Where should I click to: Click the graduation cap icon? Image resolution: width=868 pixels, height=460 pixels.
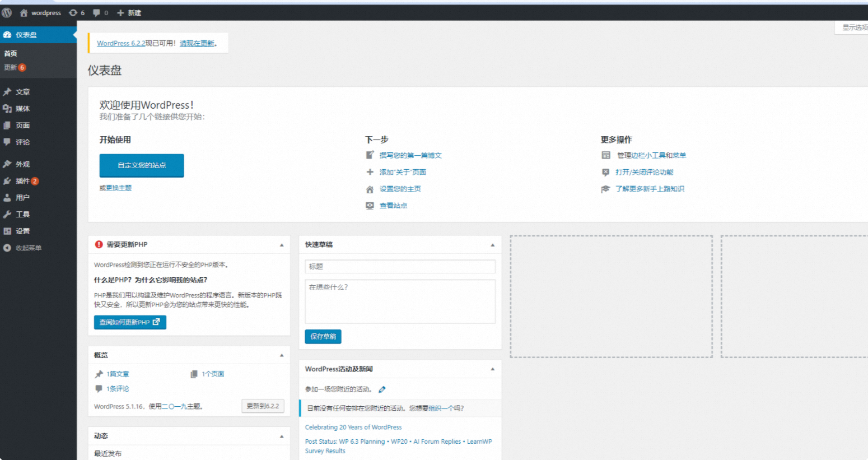[605, 189]
